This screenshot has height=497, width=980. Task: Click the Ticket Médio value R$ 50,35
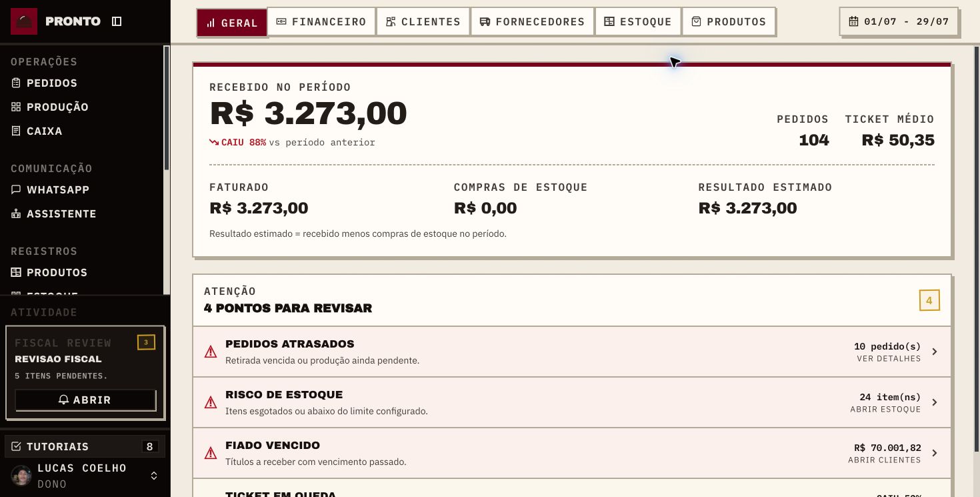[x=898, y=140]
